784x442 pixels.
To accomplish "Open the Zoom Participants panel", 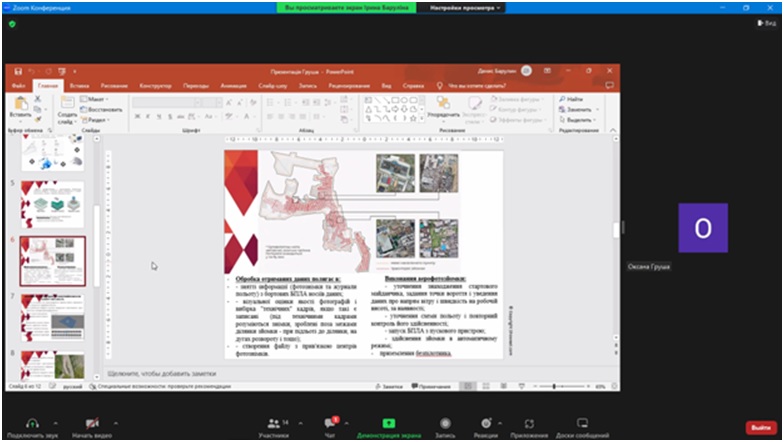I will tap(274, 424).
